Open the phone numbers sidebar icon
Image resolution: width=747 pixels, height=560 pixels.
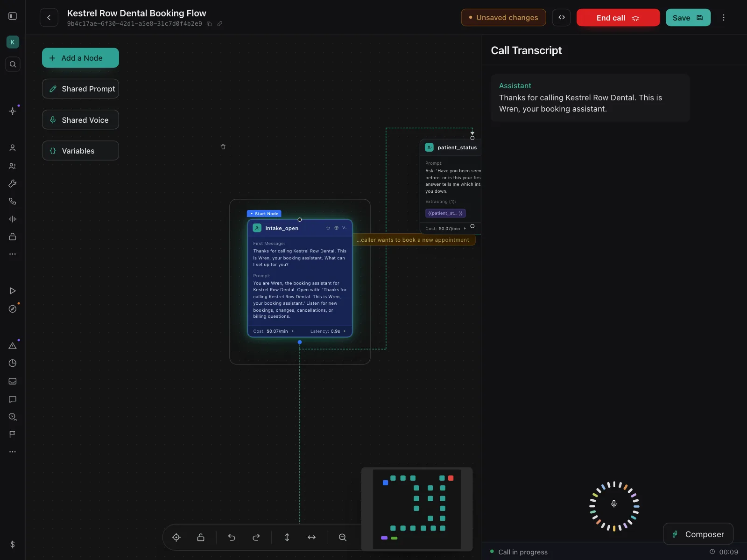tap(13, 202)
